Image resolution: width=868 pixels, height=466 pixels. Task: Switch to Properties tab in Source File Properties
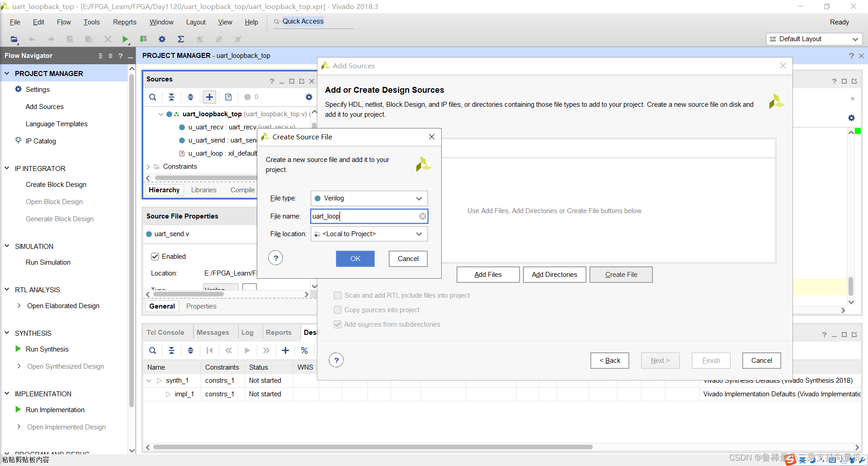click(201, 306)
